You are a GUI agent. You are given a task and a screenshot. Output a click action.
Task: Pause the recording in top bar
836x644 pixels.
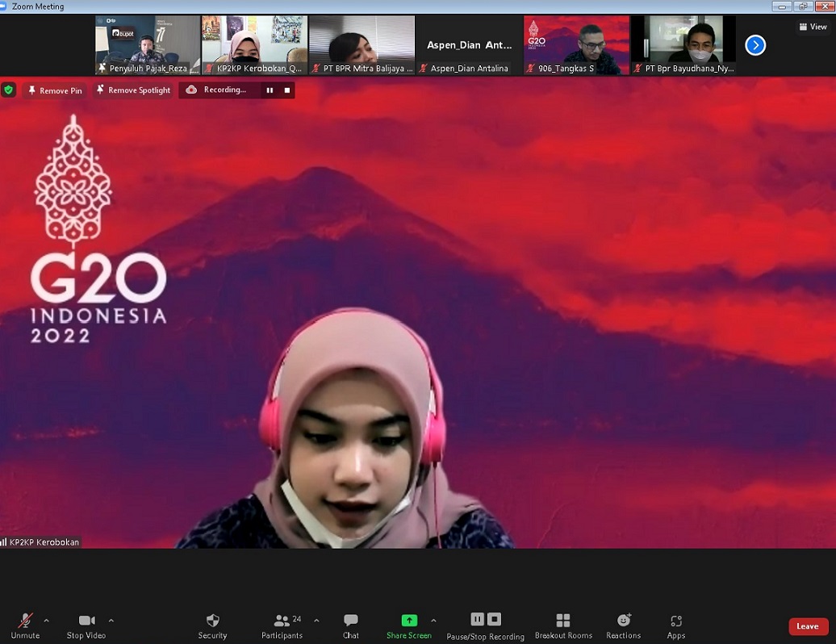pyautogui.click(x=270, y=90)
